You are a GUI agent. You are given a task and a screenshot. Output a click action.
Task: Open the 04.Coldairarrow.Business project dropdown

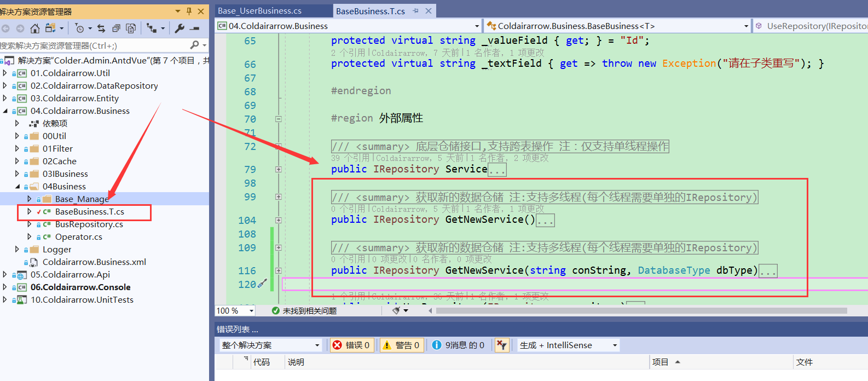(477, 26)
